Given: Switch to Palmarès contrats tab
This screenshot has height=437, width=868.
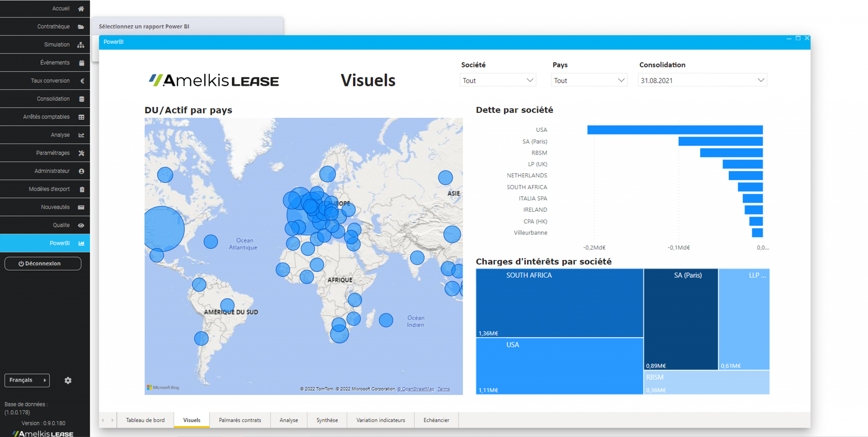Looking at the screenshot, I should (240, 420).
